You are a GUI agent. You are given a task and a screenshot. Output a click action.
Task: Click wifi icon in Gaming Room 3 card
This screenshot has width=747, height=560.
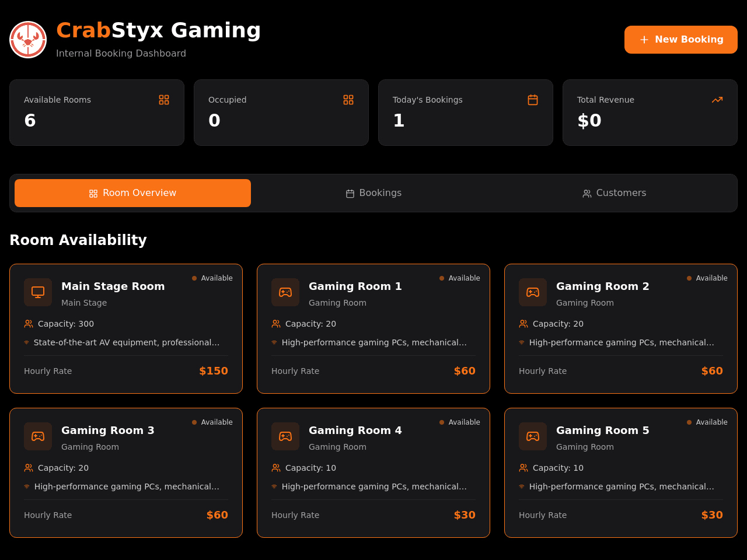tap(26, 487)
